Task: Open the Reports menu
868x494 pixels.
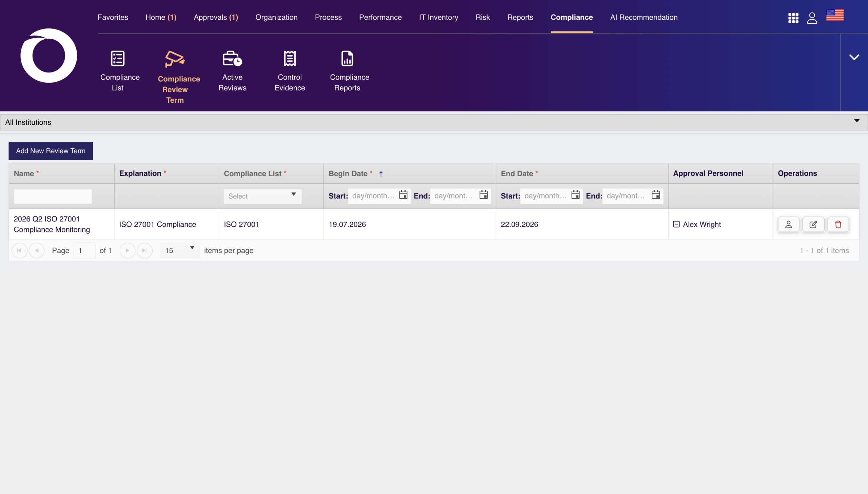Action: tap(520, 17)
